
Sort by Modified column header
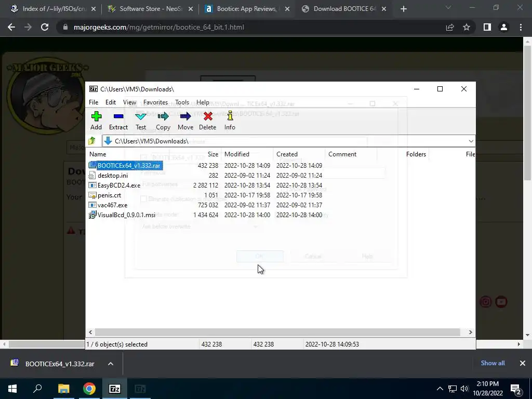pyautogui.click(x=237, y=154)
